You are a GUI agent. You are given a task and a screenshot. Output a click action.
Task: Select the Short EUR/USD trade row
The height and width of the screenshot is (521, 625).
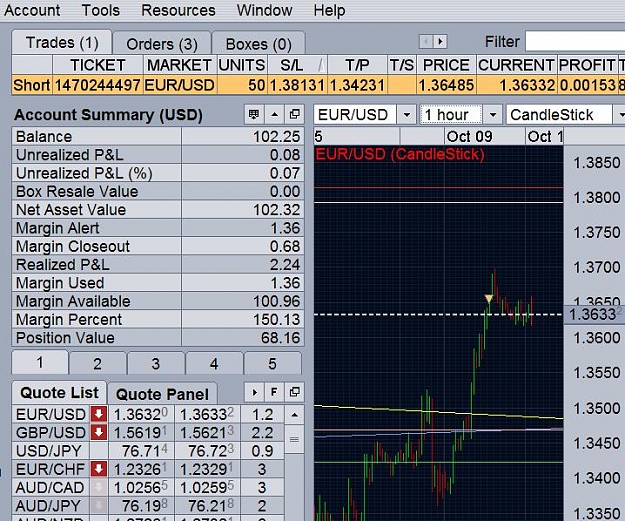point(318,85)
